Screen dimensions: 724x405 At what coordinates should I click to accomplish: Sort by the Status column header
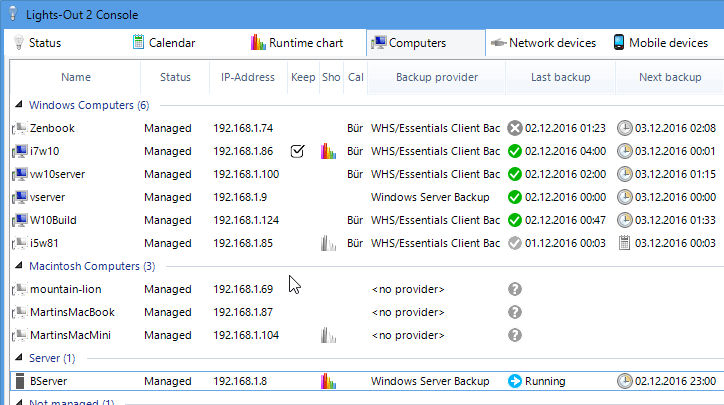[175, 77]
